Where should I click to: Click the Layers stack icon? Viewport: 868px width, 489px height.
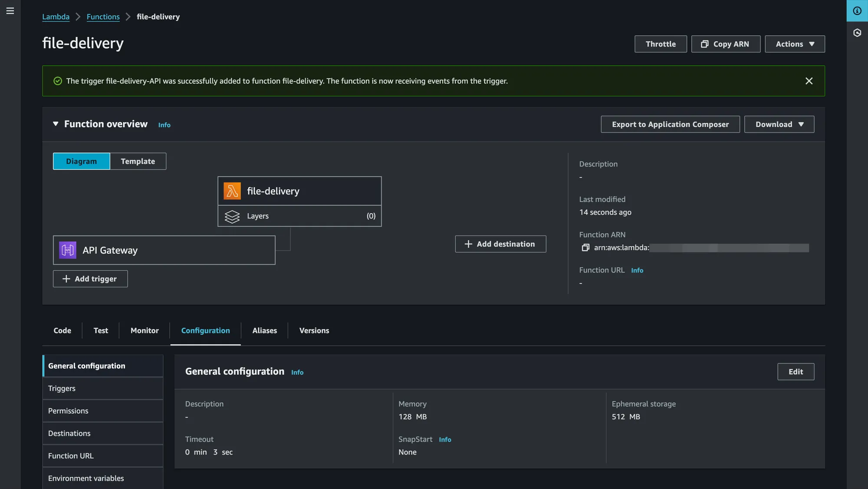pyautogui.click(x=232, y=216)
